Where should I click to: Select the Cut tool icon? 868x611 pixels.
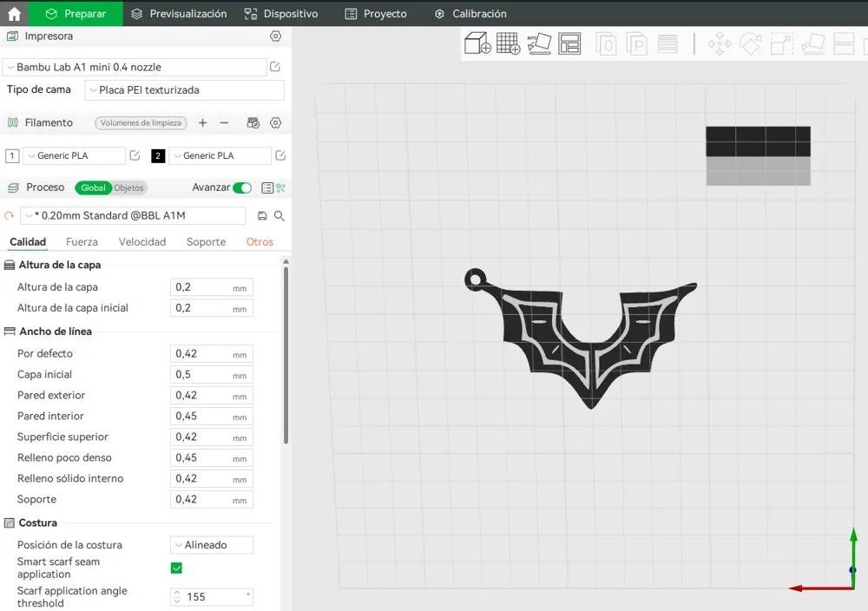(844, 43)
